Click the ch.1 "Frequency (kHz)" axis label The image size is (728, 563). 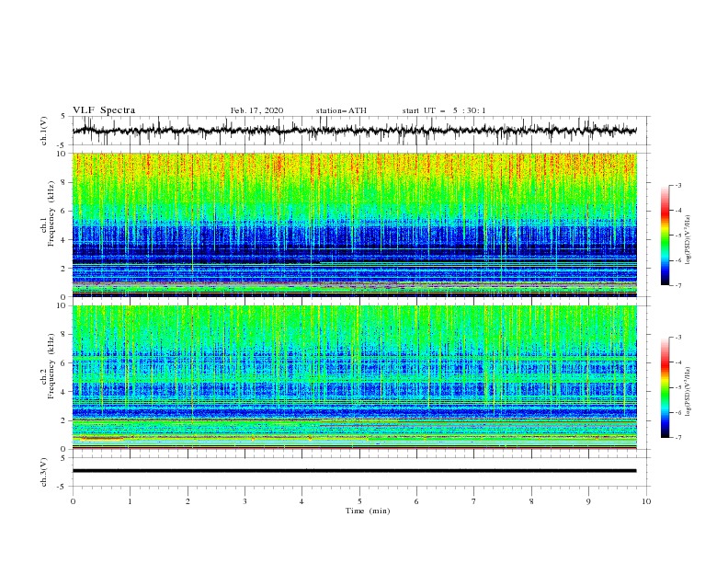(x=51, y=213)
